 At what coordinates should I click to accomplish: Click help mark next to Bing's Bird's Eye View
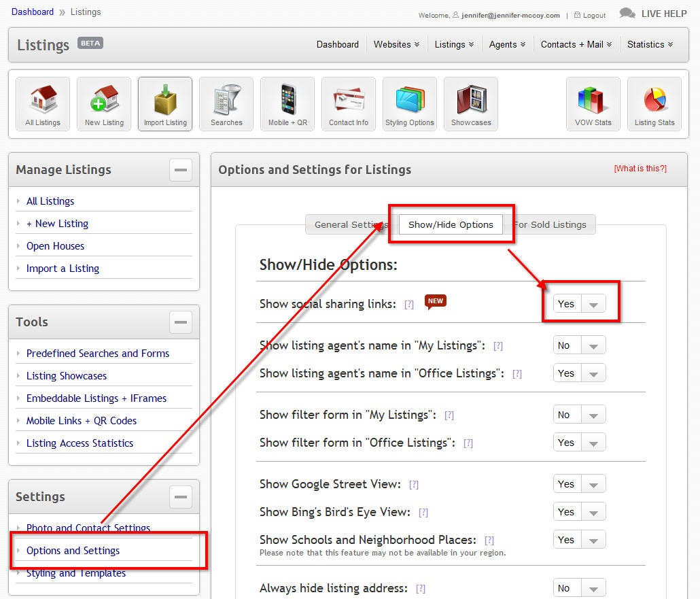tap(423, 513)
